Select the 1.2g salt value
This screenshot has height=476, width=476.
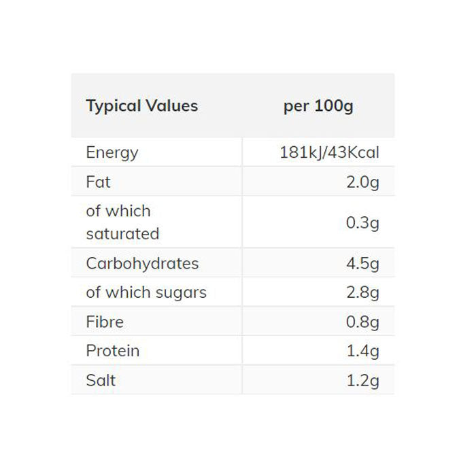tap(362, 380)
